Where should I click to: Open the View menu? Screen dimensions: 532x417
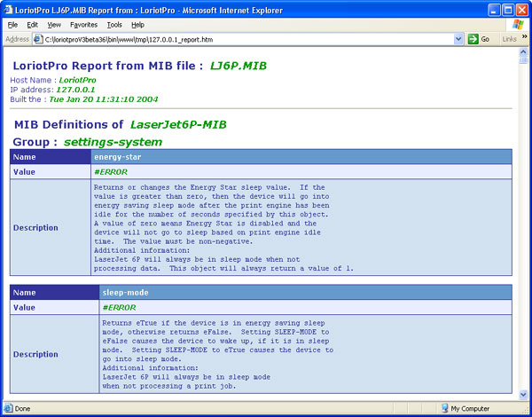point(54,25)
